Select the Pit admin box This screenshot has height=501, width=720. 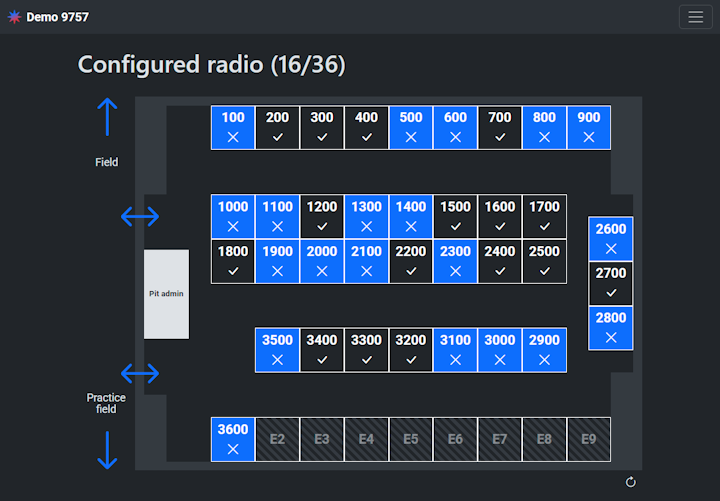(x=166, y=294)
